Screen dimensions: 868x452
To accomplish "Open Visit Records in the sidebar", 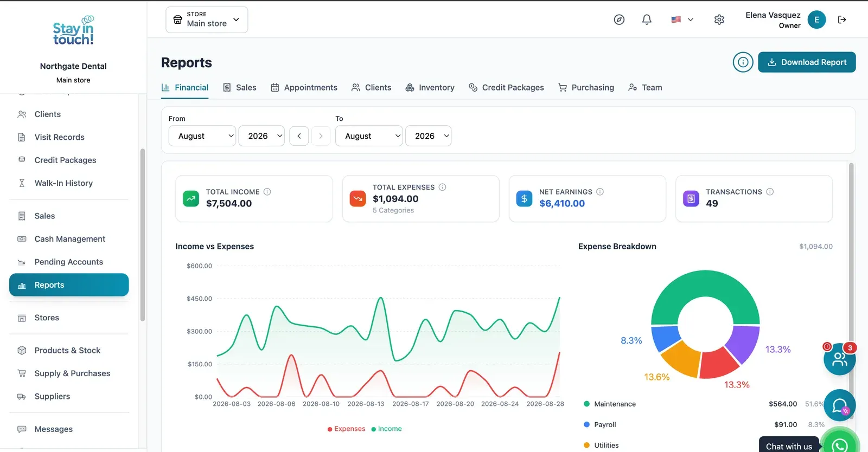I will point(69,137).
